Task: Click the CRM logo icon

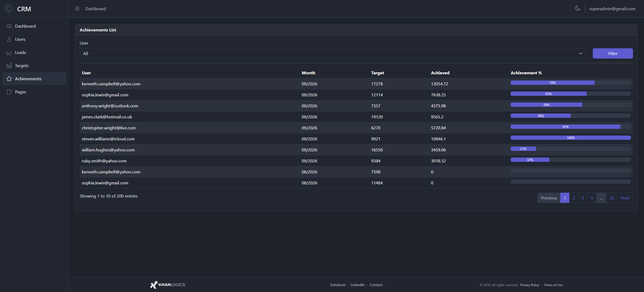Action: point(9,9)
